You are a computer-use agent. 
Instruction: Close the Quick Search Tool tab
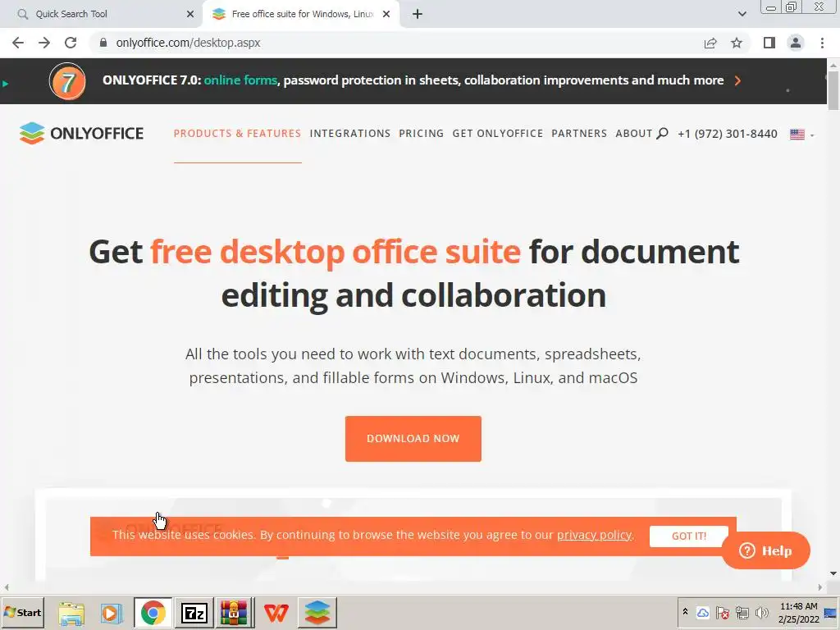[x=189, y=14]
